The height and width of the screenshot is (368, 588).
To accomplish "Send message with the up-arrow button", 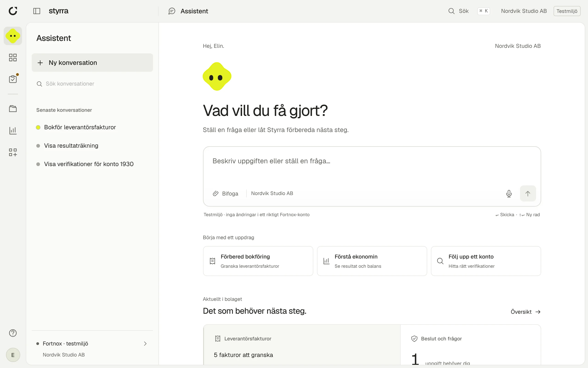I will click(x=528, y=193).
